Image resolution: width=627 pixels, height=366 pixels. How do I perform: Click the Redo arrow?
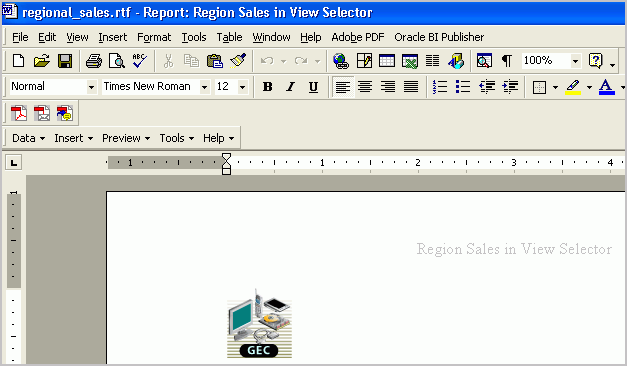point(301,61)
